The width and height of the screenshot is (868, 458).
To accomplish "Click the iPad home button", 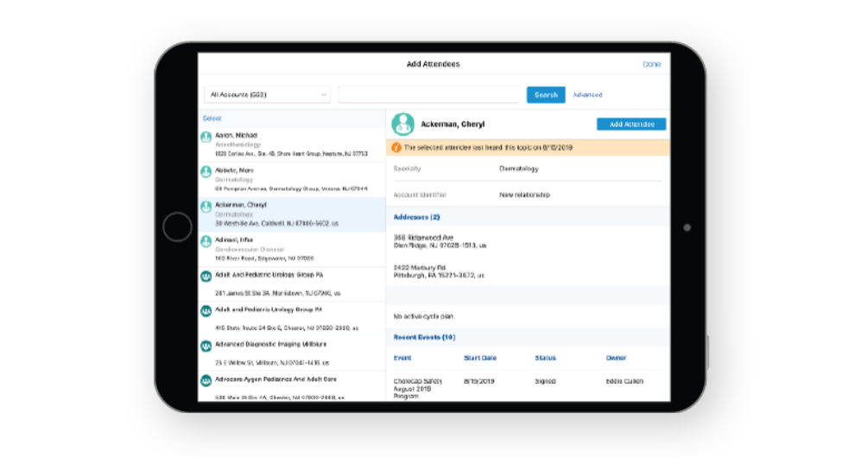I will pyautogui.click(x=177, y=227).
